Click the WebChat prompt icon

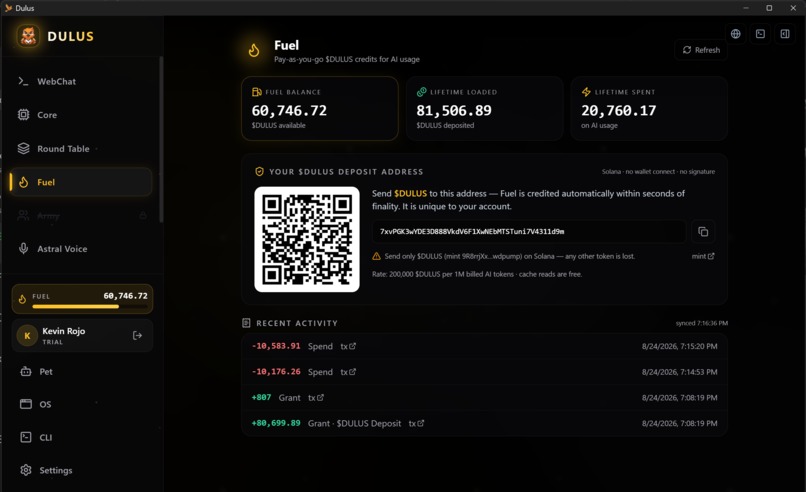(x=23, y=81)
